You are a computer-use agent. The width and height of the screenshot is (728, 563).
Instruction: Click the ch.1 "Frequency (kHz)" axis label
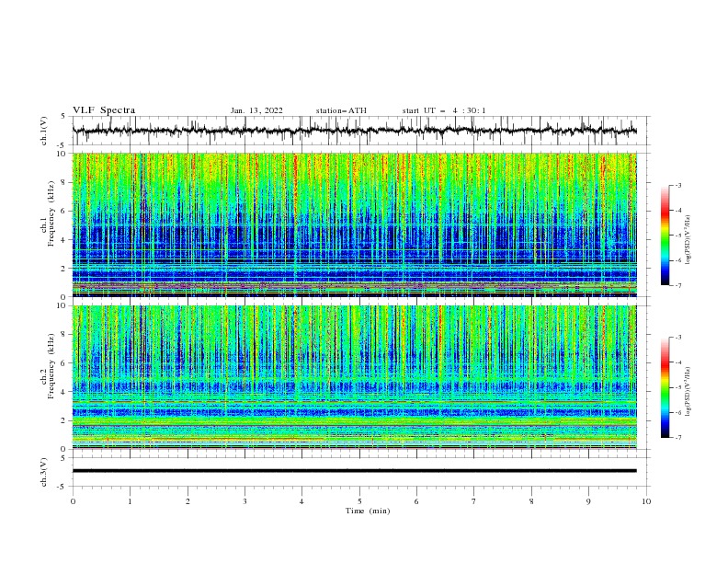coord(51,214)
